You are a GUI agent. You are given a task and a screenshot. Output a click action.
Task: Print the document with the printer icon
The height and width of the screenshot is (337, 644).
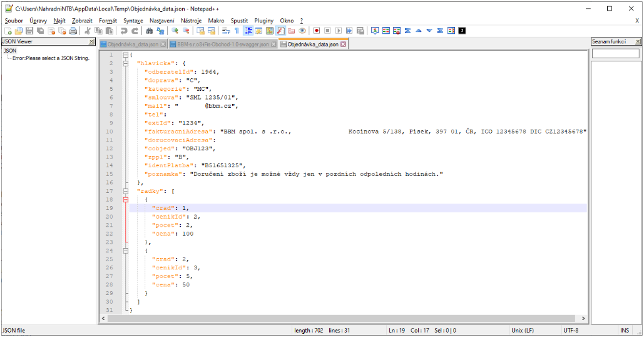(x=73, y=31)
